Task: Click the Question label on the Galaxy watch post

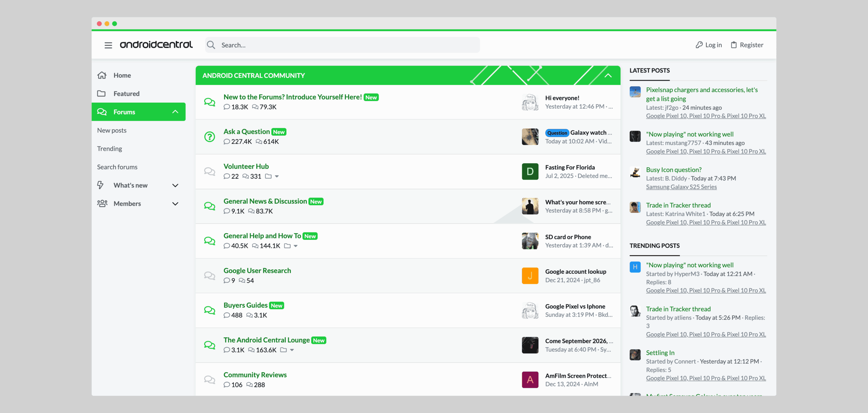Action: point(557,132)
